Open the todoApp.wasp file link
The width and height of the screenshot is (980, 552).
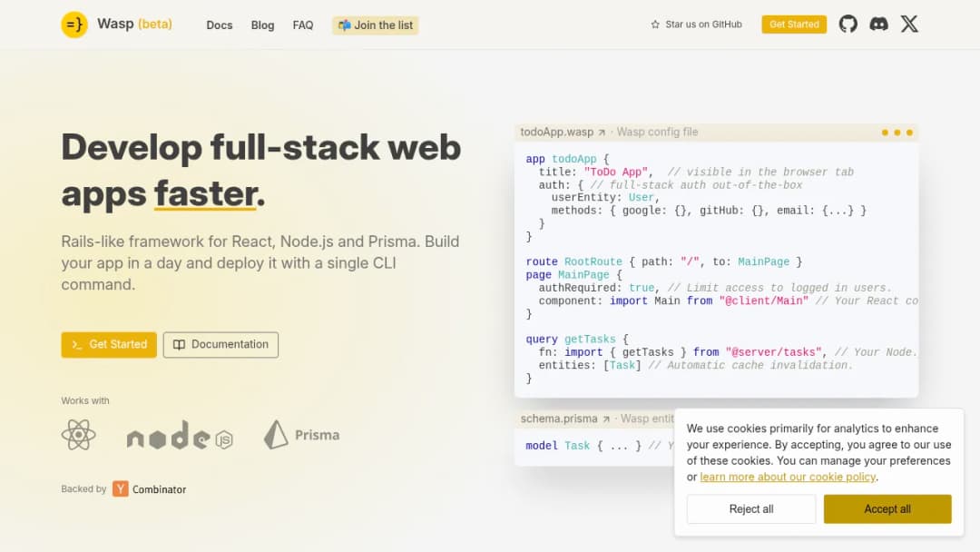[563, 132]
